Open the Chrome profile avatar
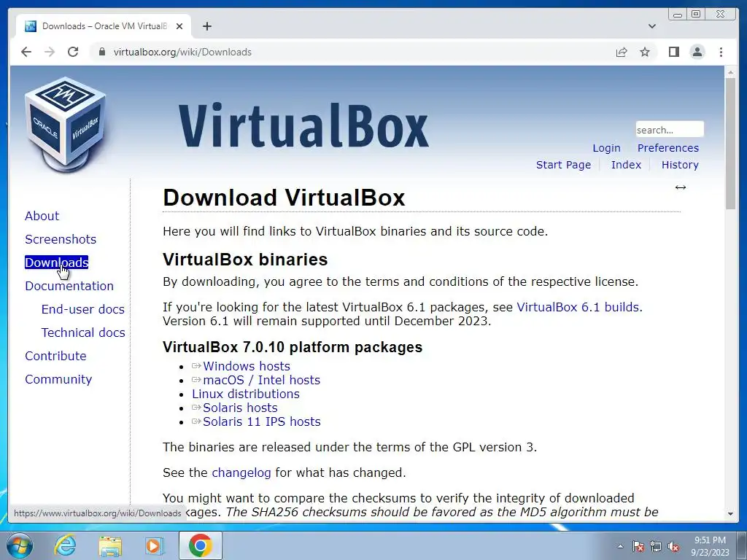747x560 pixels. (697, 52)
